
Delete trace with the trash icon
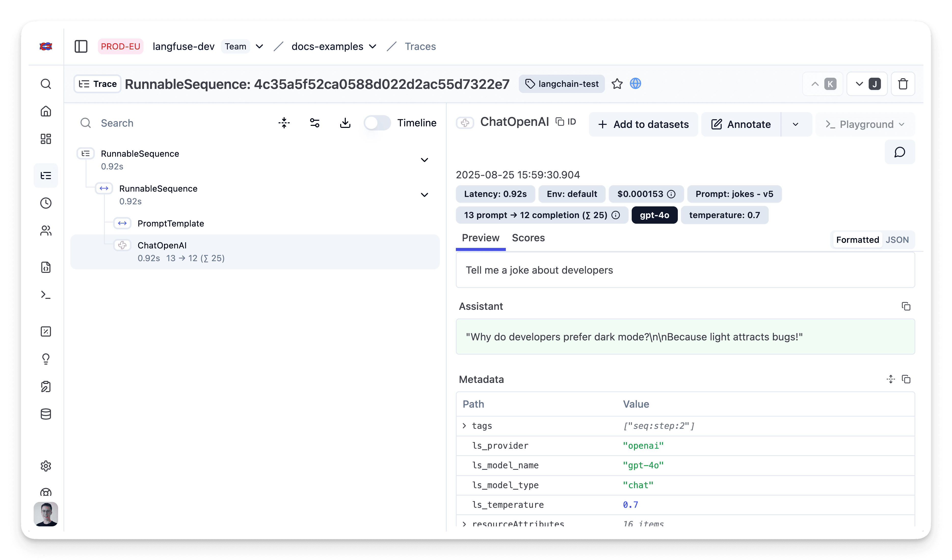[x=903, y=84]
